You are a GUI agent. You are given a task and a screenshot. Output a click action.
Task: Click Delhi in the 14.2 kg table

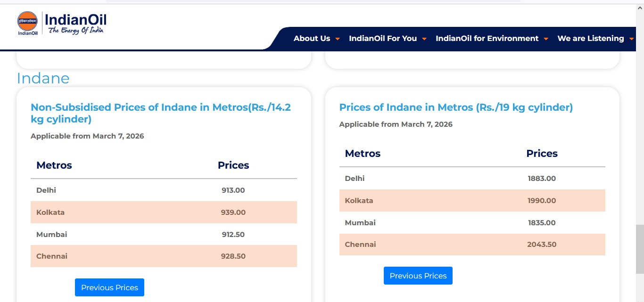46,190
